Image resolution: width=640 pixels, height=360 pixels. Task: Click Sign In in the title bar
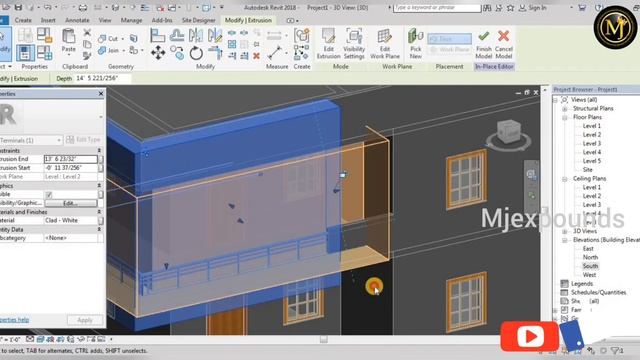[x=537, y=8]
